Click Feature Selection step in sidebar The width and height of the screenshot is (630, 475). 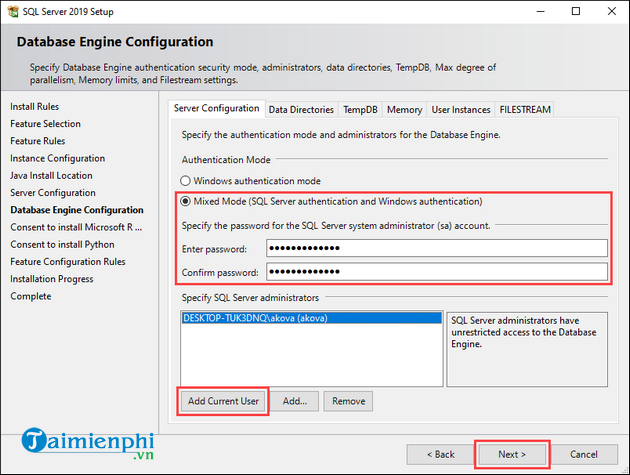click(45, 124)
